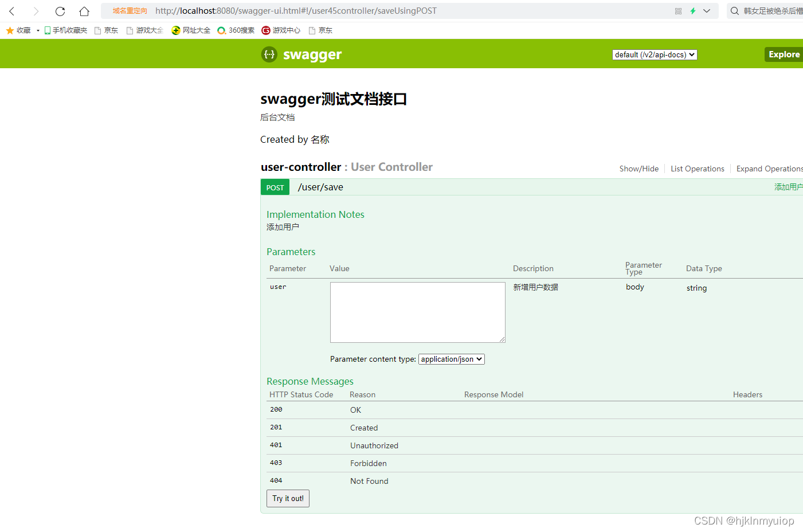This screenshot has height=532, width=803.
Task: Click the Forbidden reason text
Action: pos(369,463)
